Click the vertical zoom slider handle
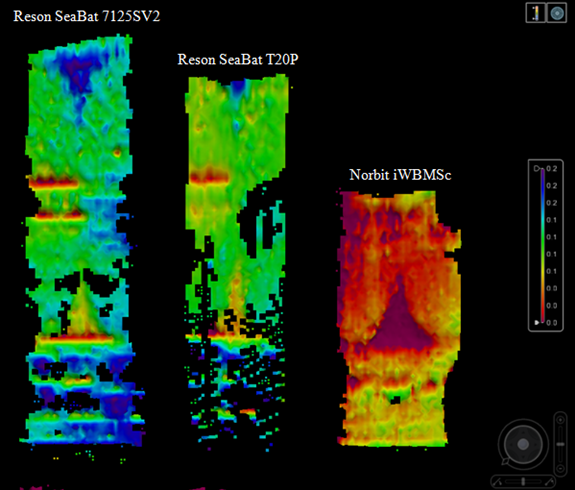The height and width of the screenshot is (490, 575). click(560, 444)
